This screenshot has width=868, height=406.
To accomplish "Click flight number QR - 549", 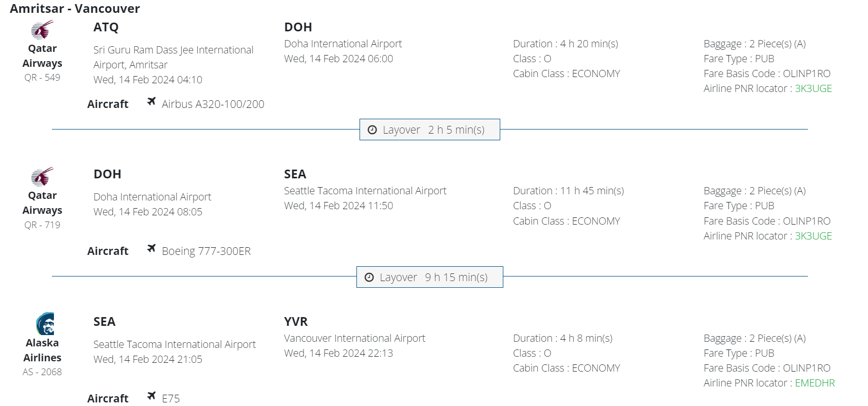I will [42, 78].
